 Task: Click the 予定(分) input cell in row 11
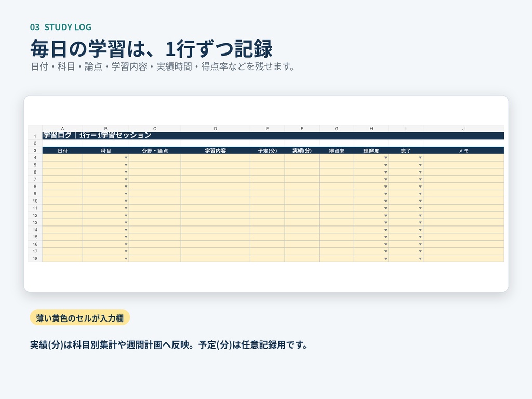coord(268,208)
